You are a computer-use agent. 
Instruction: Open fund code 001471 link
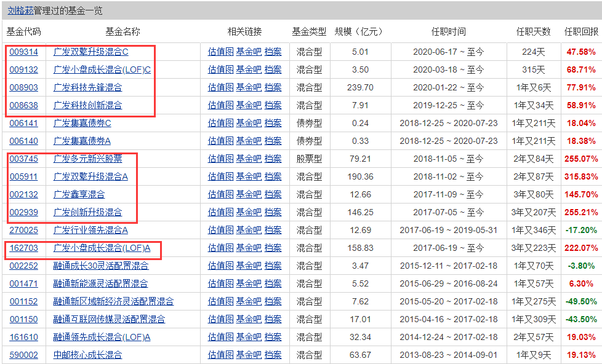(x=24, y=284)
